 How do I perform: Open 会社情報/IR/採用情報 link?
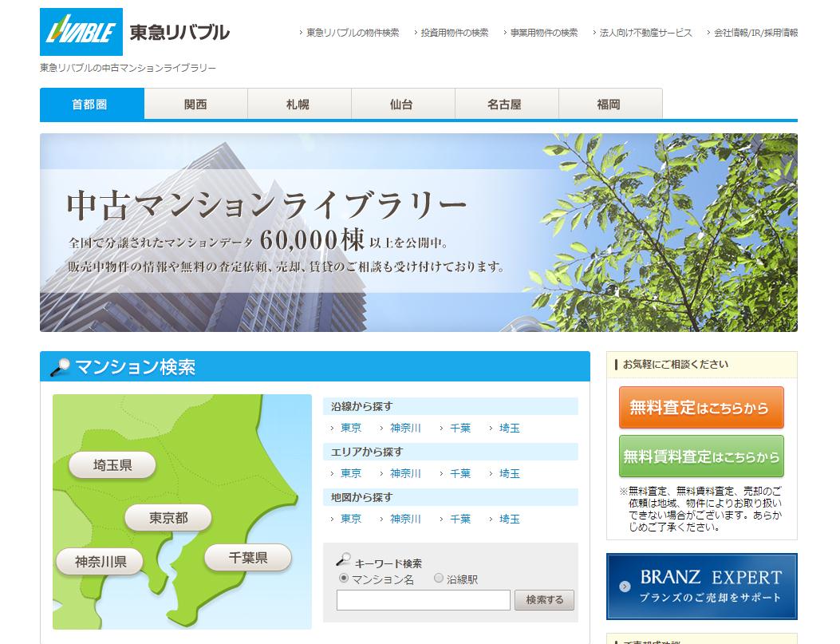tap(755, 33)
